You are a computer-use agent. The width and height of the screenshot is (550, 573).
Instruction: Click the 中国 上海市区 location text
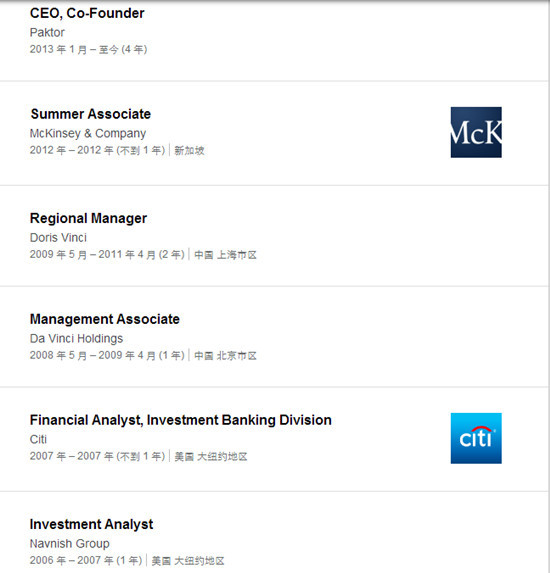pyautogui.click(x=225, y=255)
